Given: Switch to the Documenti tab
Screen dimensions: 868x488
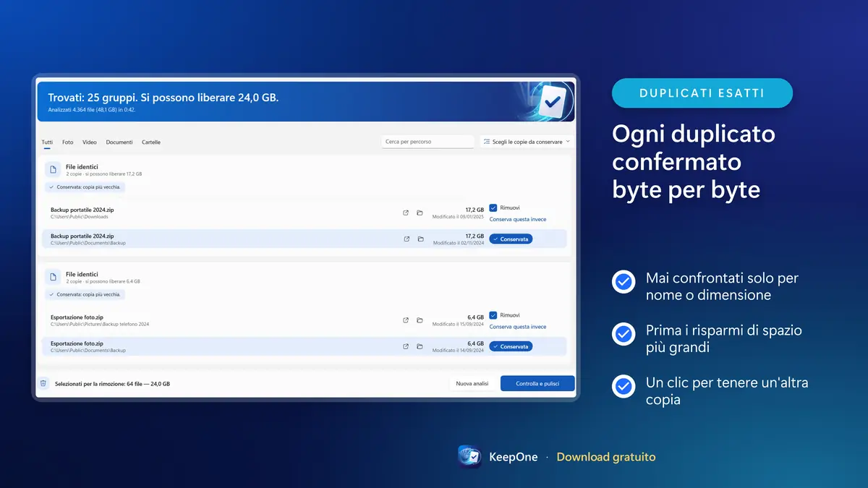Looking at the screenshot, I should pos(119,142).
